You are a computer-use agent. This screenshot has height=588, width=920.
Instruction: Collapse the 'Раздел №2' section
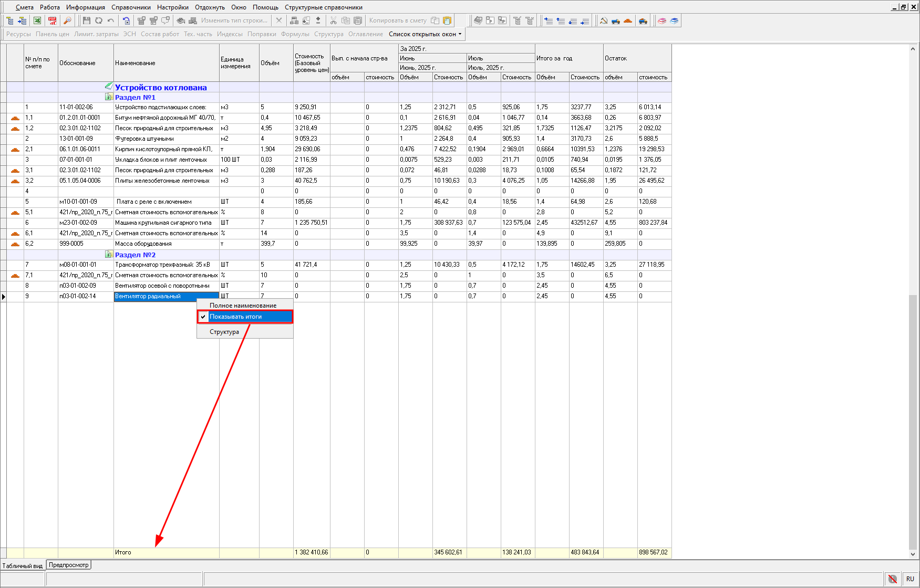[109, 255]
